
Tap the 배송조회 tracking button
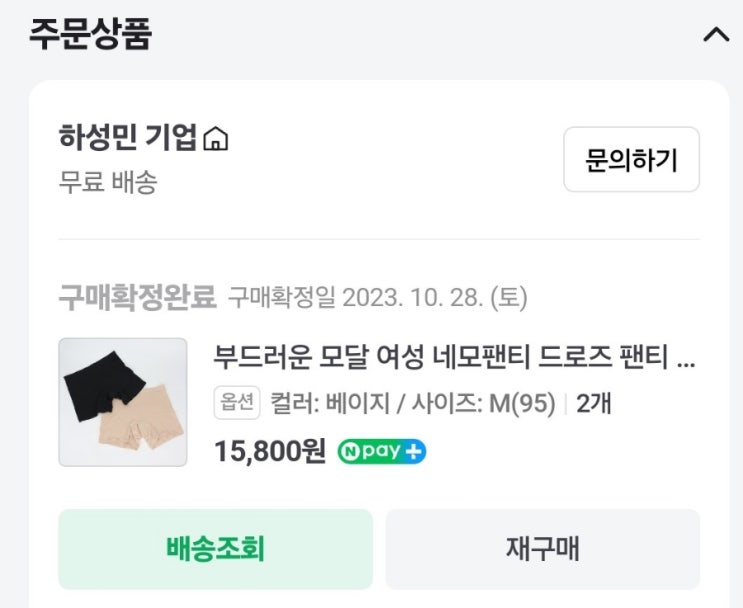coord(215,549)
